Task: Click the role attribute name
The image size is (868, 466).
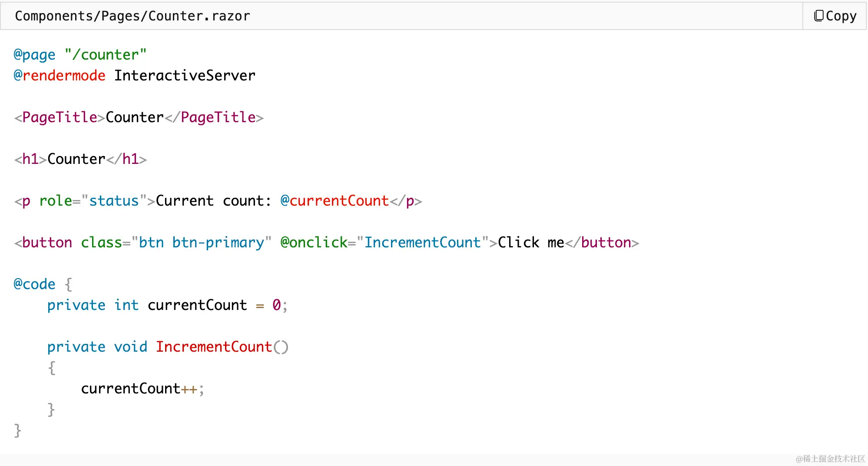Action: point(55,201)
